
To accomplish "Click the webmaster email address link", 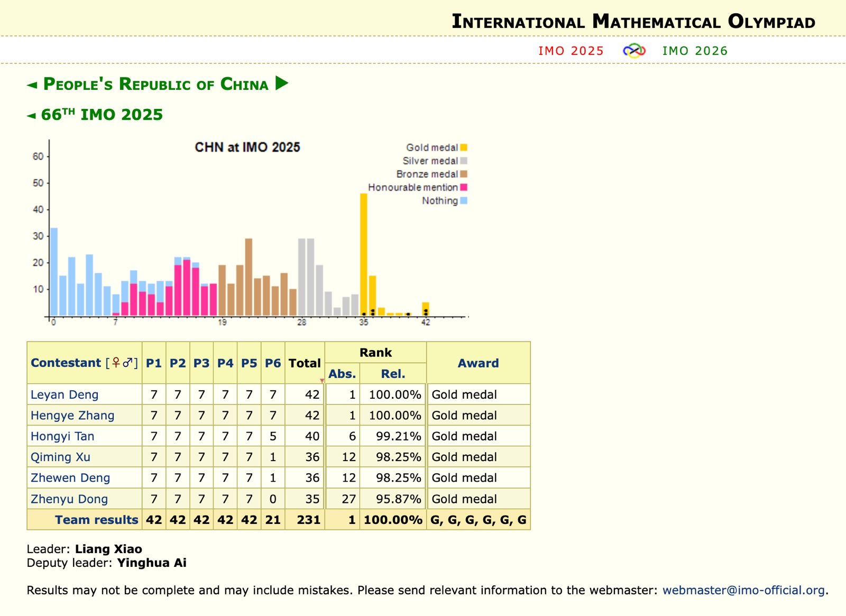I will pos(743,590).
